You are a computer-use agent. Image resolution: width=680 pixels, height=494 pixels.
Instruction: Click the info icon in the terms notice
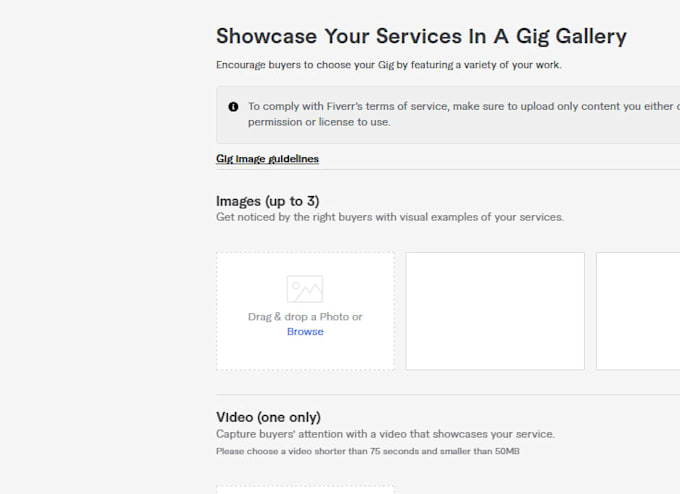233,107
